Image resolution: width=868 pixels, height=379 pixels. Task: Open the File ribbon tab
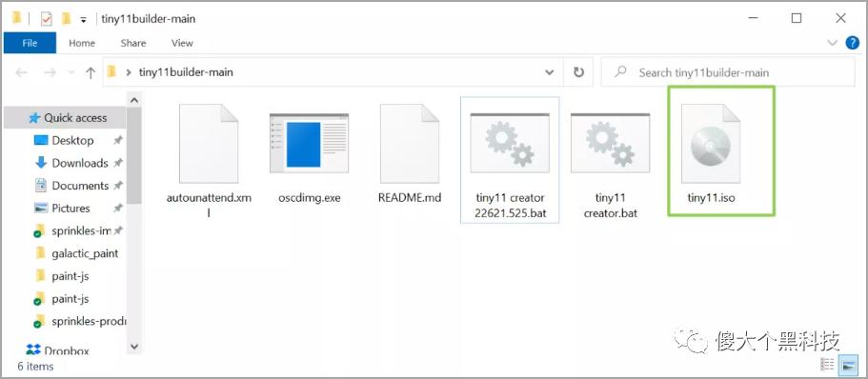click(x=30, y=43)
